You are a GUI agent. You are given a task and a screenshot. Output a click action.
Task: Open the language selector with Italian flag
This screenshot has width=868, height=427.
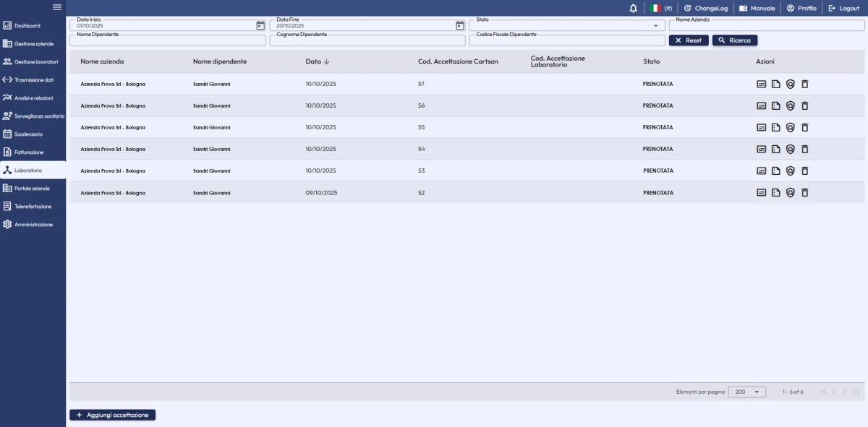click(x=661, y=8)
